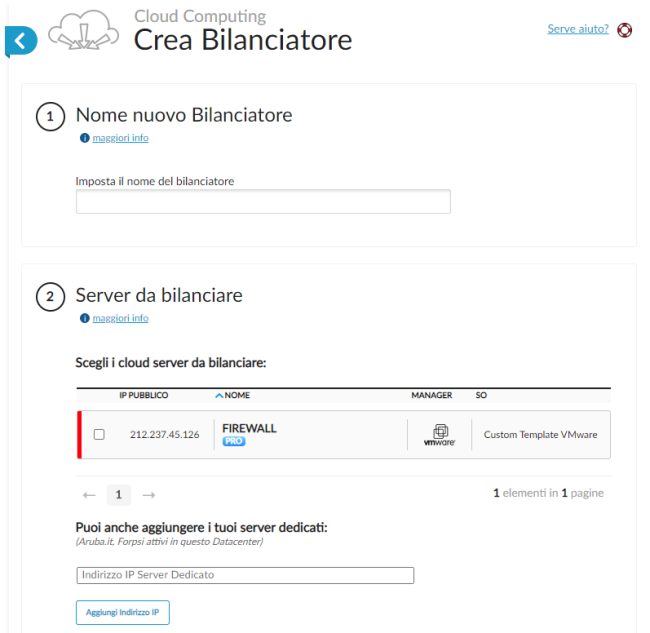Screen dimensions: 650x633
Task: Sort the table by the SO column
Action: pos(481,395)
